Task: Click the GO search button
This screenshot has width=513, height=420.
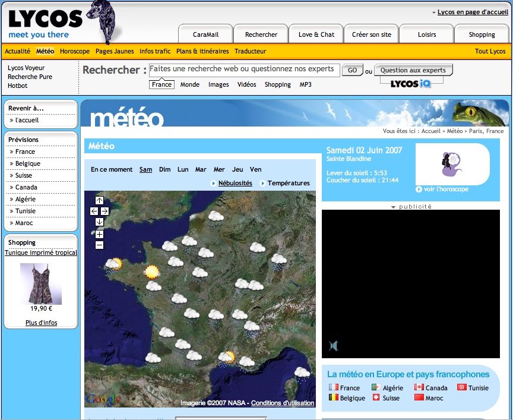Action: [x=352, y=70]
